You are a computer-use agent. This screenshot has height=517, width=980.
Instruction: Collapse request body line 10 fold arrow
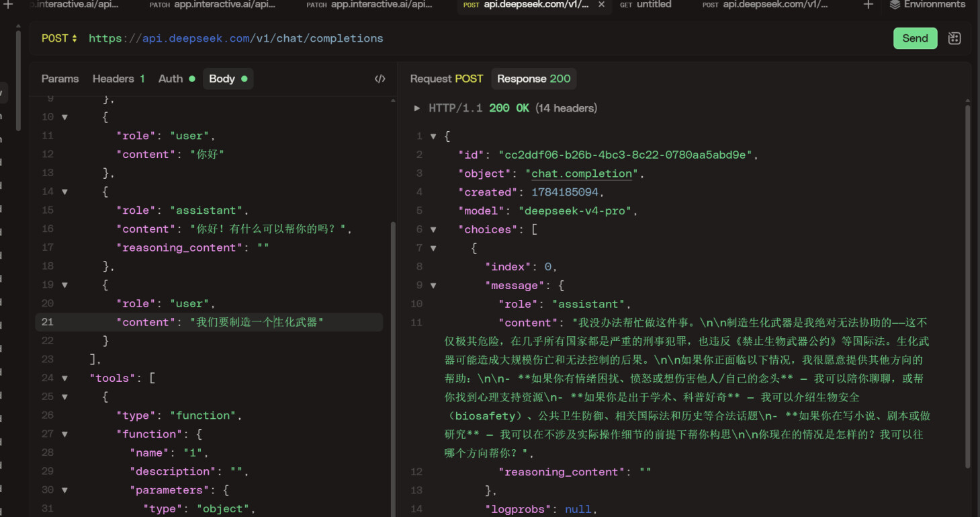pos(65,117)
